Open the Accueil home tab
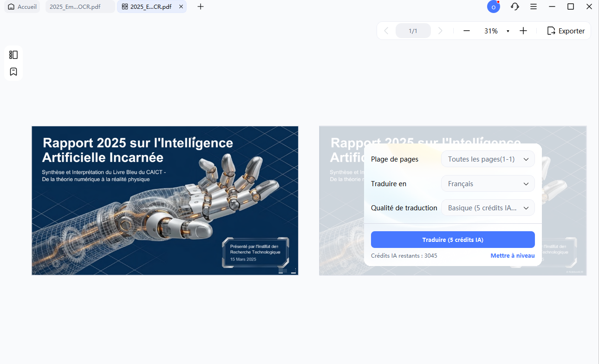The height and width of the screenshot is (364, 599). point(22,7)
